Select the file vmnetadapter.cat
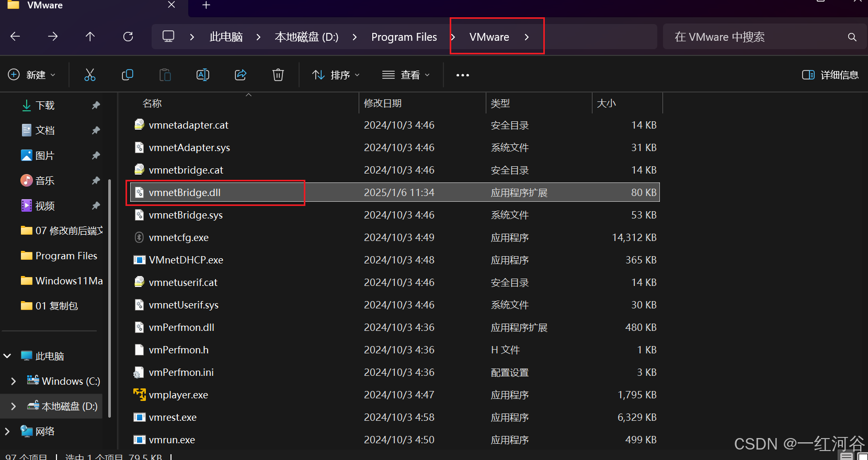 [189, 125]
